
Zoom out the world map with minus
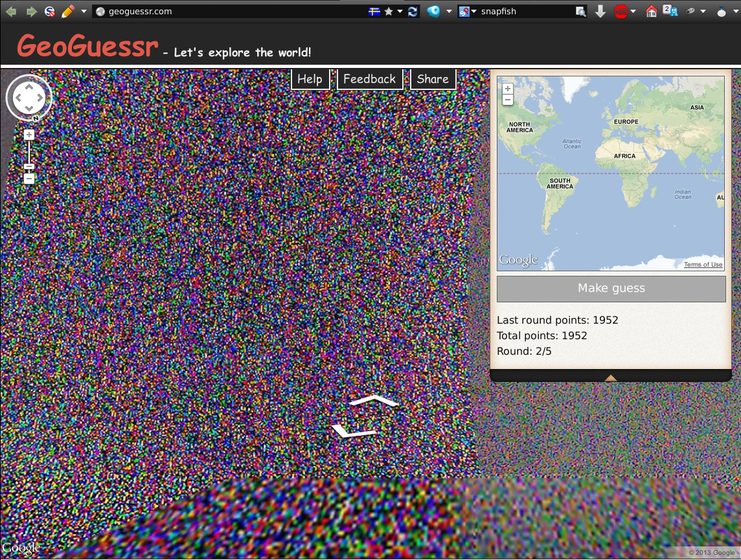coord(508,100)
